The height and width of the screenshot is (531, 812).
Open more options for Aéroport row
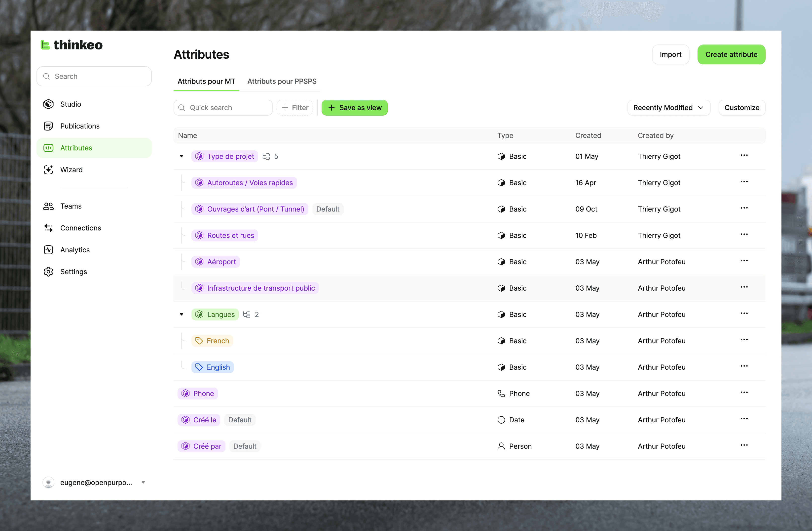tap(744, 261)
